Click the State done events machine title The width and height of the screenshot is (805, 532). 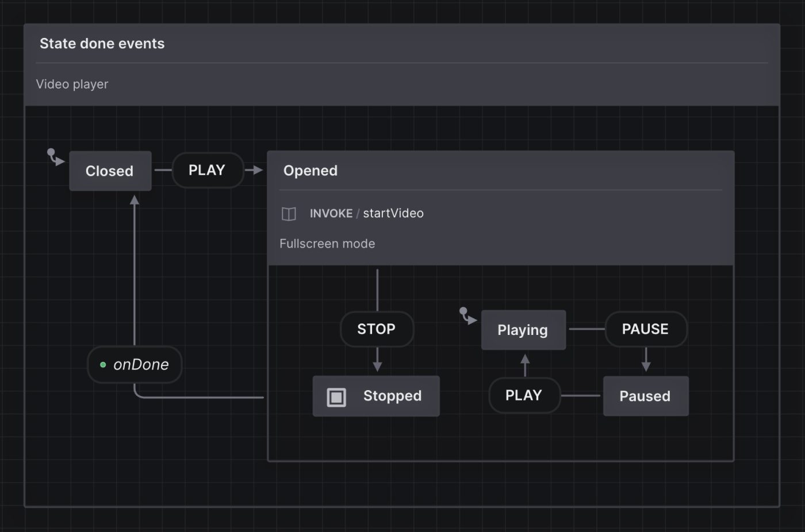(102, 43)
